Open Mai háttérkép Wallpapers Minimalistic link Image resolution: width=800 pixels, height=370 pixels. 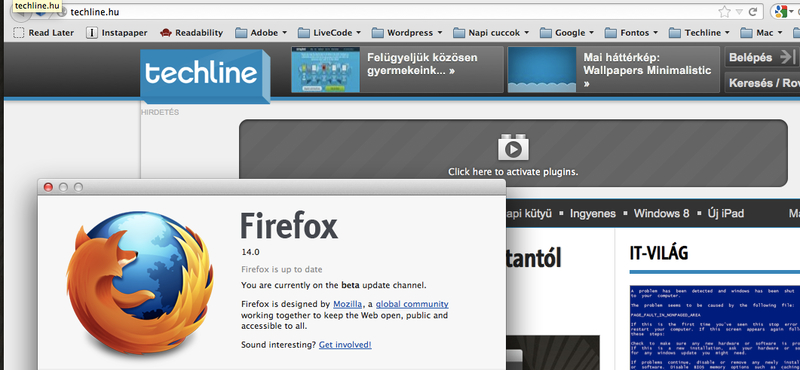(x=647, y=70)
